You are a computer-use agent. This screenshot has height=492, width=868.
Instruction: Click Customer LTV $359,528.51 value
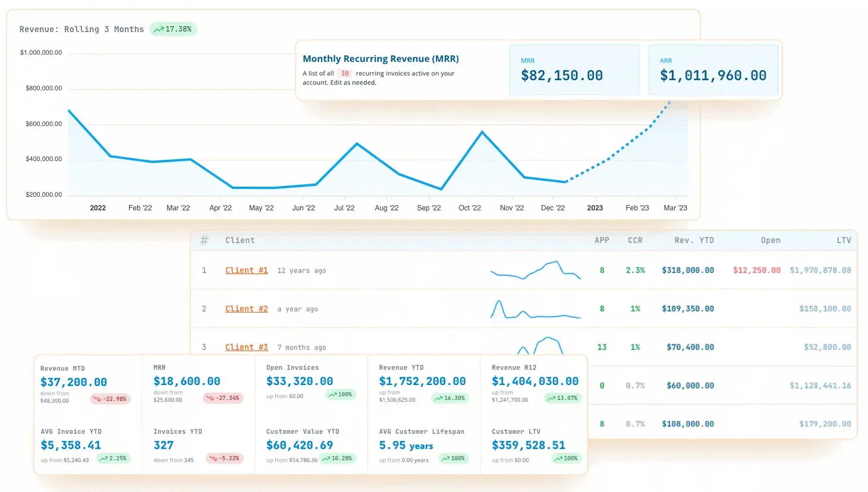tap(529, 446)
